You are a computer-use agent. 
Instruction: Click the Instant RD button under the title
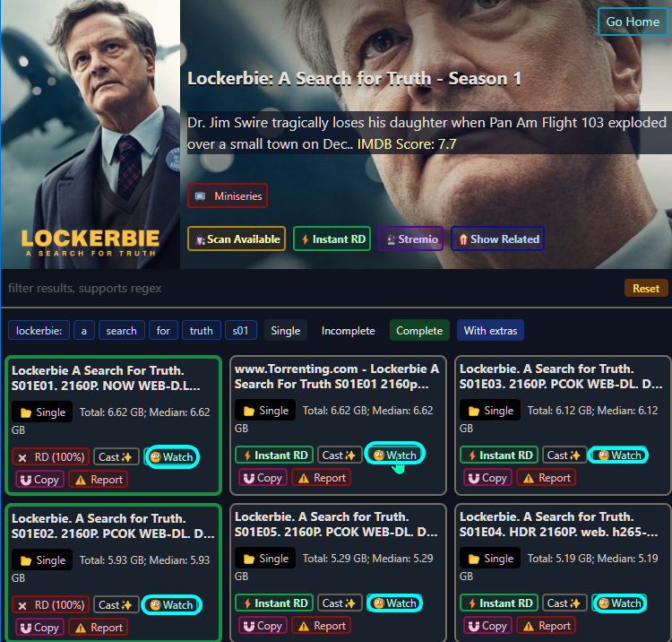[332, 239]
